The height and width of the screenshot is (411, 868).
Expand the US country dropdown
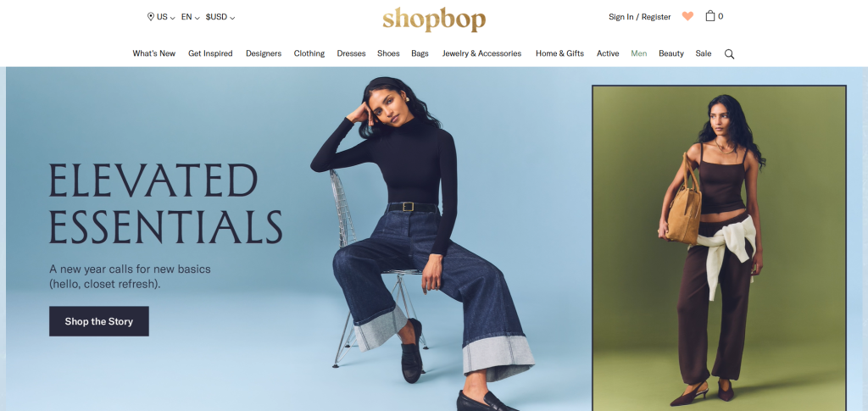165,17
